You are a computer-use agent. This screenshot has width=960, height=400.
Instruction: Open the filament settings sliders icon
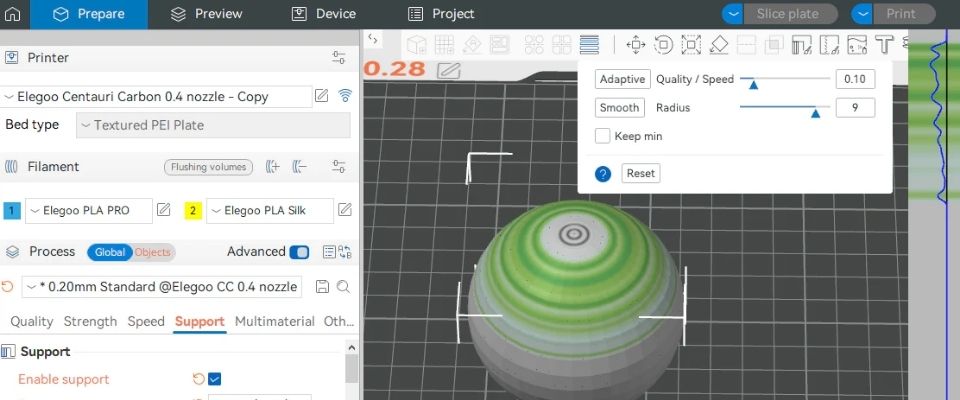tap(339, 167)
